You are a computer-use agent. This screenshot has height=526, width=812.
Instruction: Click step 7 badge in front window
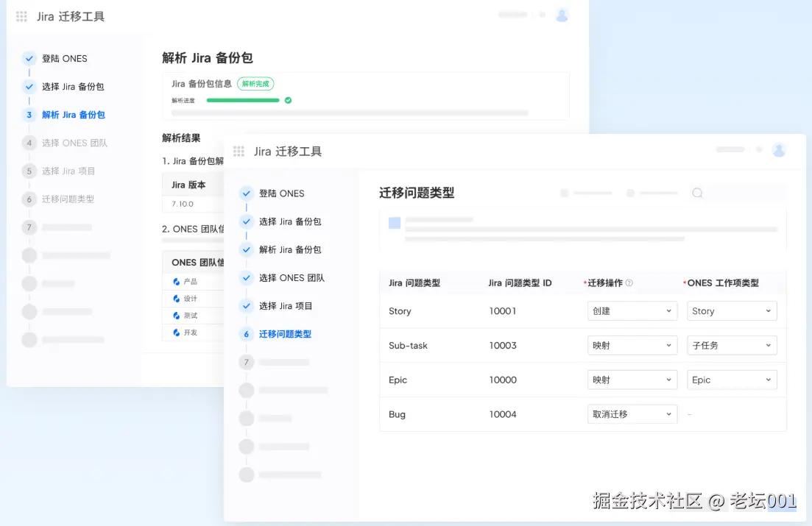247,363
